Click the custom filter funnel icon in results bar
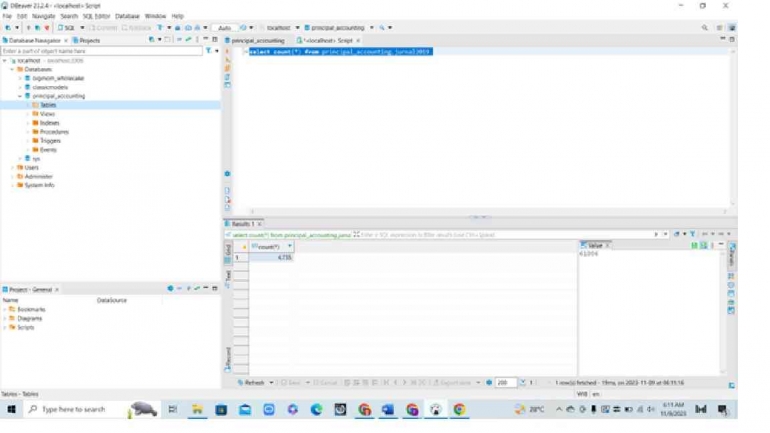Image resolution: width=770 pixels, height=433 pixels. (692, 234)
